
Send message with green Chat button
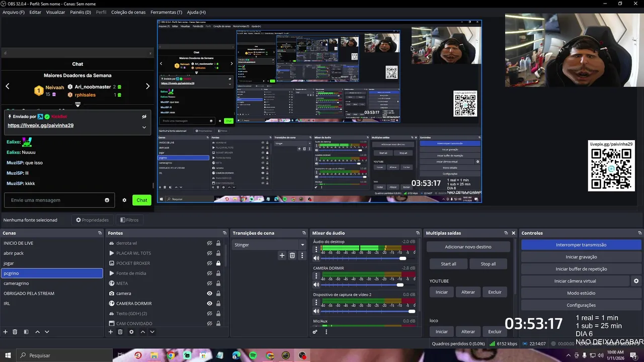[x=142, y=200]
